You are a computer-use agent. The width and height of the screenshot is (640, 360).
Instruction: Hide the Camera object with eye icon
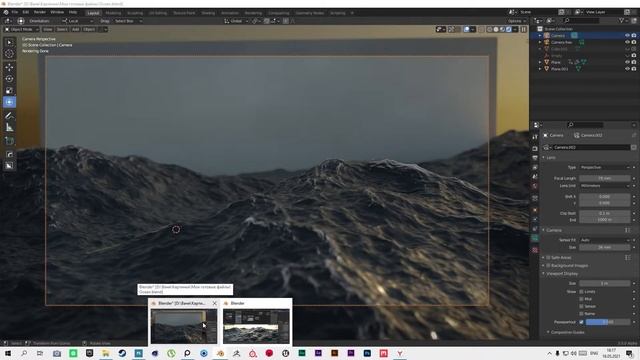627,36
